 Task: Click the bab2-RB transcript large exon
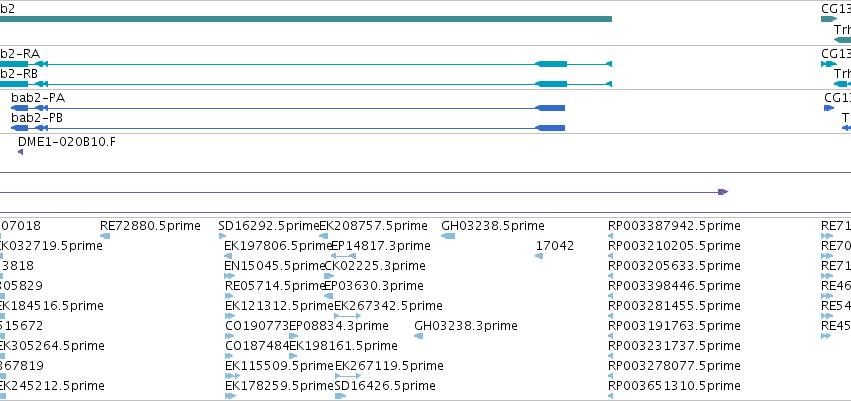551,84
